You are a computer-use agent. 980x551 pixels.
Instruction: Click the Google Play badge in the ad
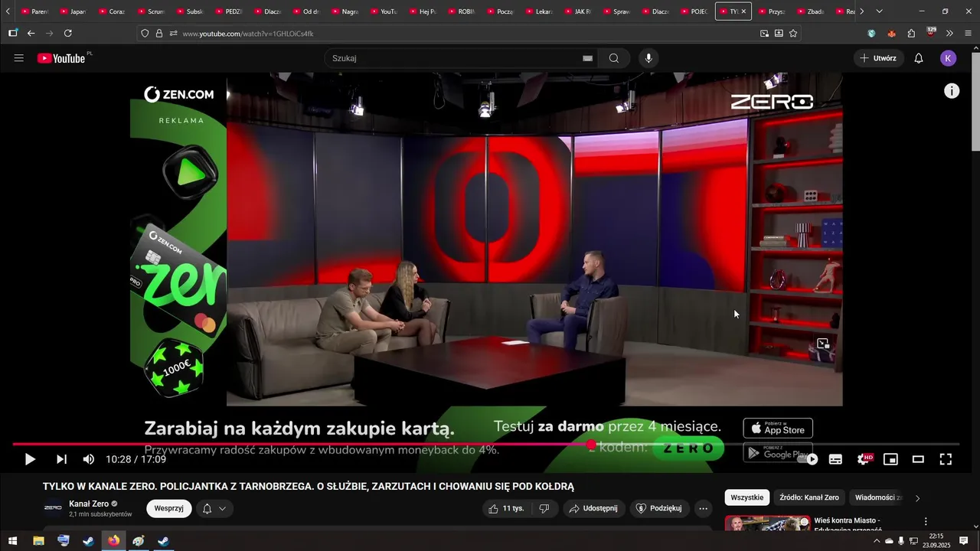click(778, 452)
